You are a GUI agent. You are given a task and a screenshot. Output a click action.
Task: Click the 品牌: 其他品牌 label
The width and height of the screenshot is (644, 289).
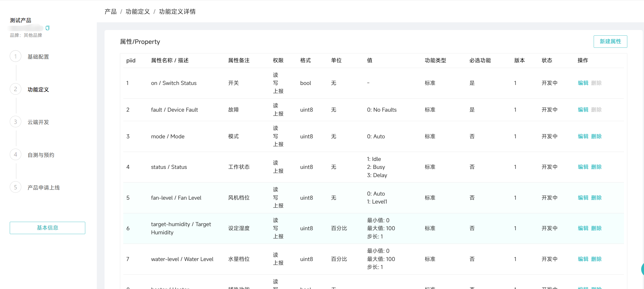pos(26,35)
